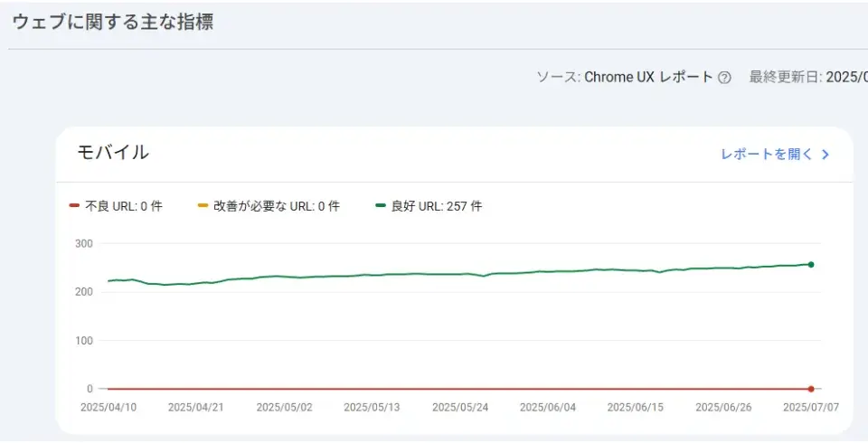Click the 0 y-axis label
This screenshot has width=868, height=443.
tap(90, 389)
